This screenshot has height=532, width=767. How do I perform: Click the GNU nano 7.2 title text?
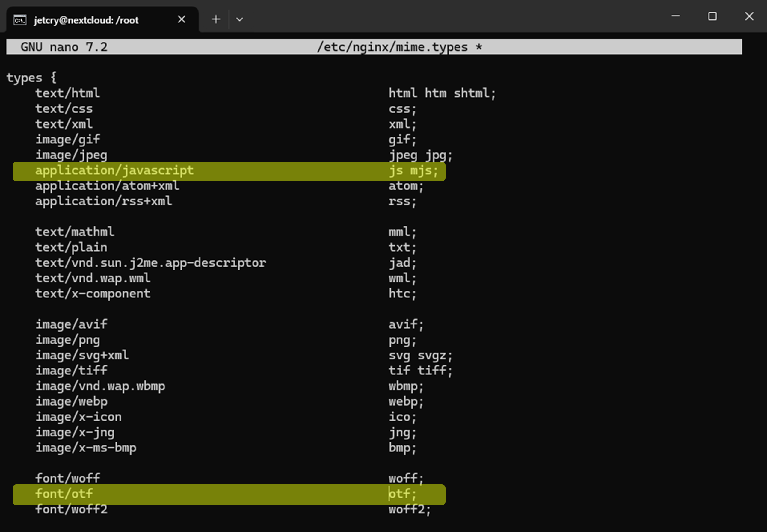[x=64, y=47]
